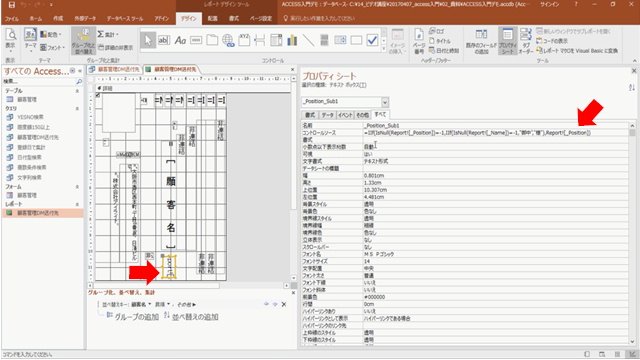Delete the sort level with the X
640x360 pixels.
click(284, 304)
